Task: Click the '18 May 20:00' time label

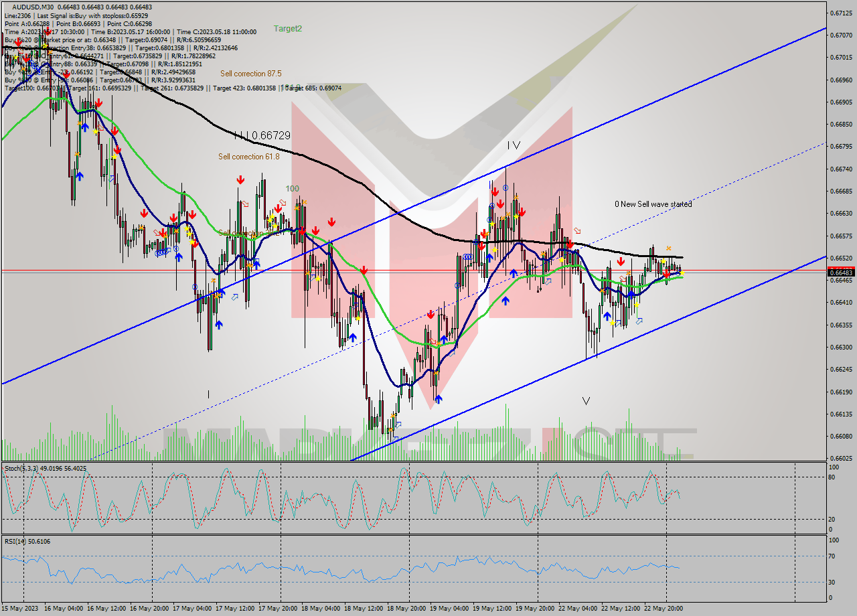Action: tap(406, 609)
